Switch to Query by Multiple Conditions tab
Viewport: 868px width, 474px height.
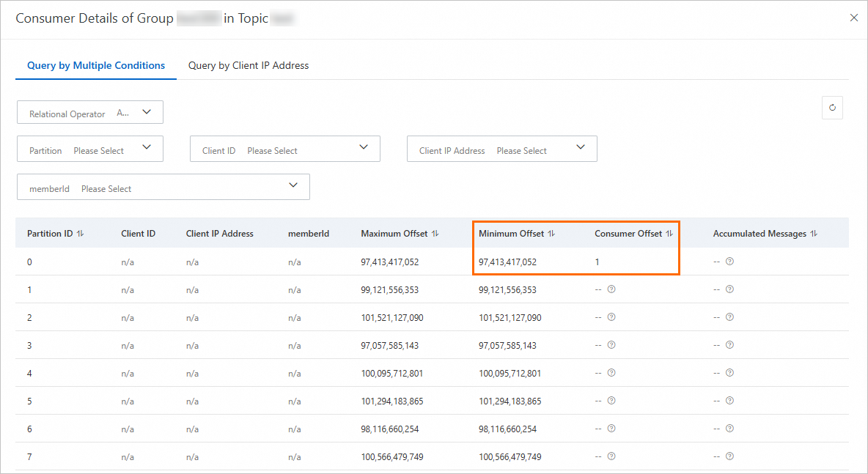tap(96, 65)
